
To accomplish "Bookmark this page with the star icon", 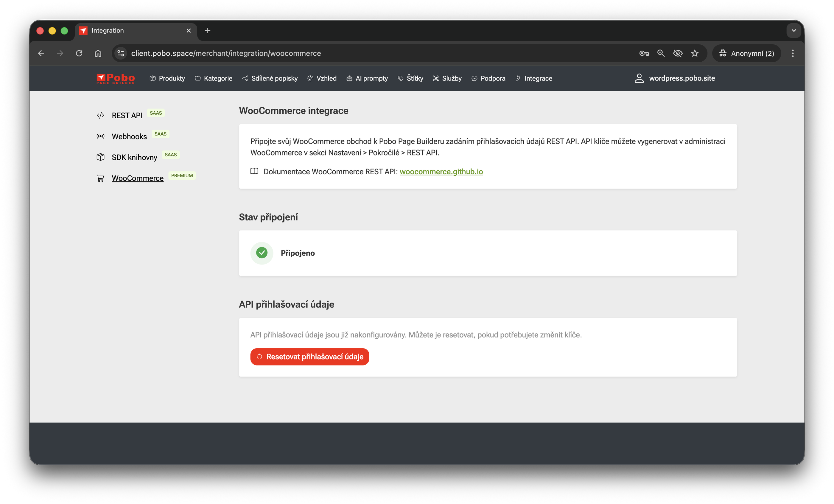I will [695, 53].
